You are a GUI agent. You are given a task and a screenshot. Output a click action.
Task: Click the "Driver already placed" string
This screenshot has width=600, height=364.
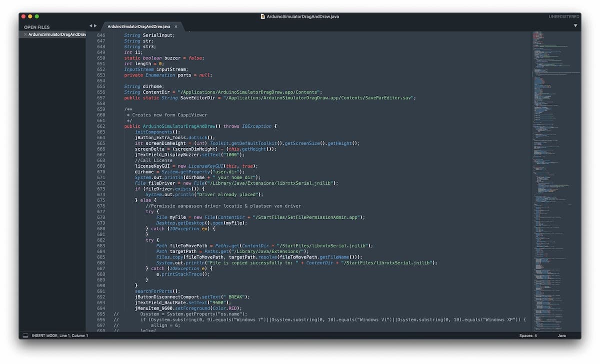(x=228, y=194)
